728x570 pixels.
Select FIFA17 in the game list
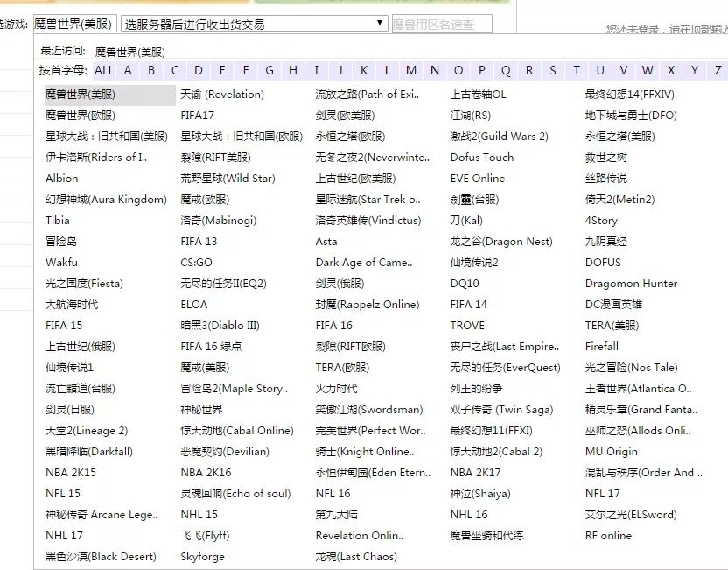pyautogui.click(x=198, y=116)
